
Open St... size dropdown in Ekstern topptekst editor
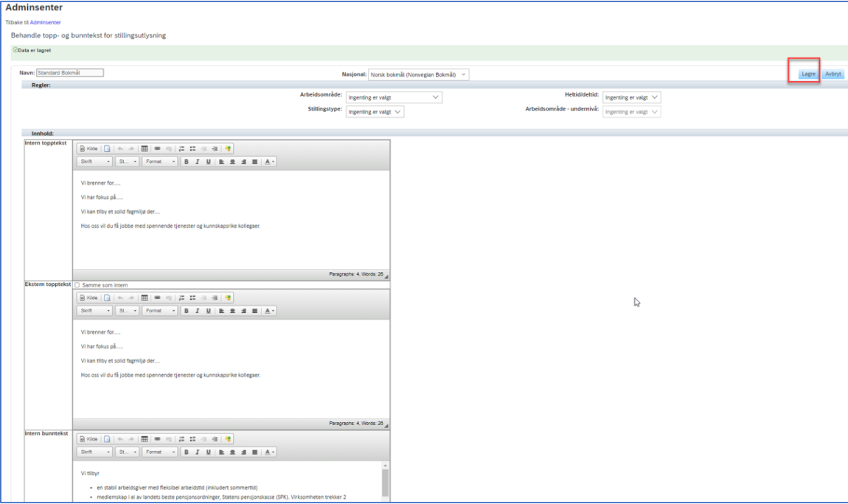tap(127, 311)
